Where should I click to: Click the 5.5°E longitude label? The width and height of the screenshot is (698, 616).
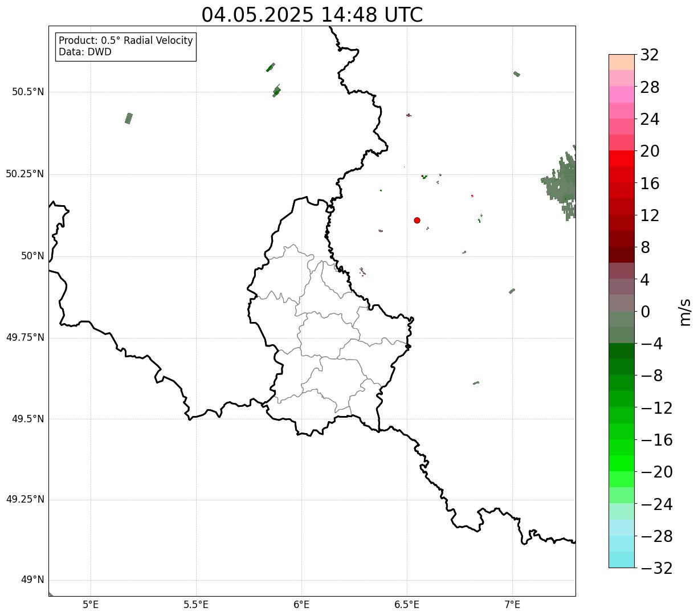tap(196, 605)
